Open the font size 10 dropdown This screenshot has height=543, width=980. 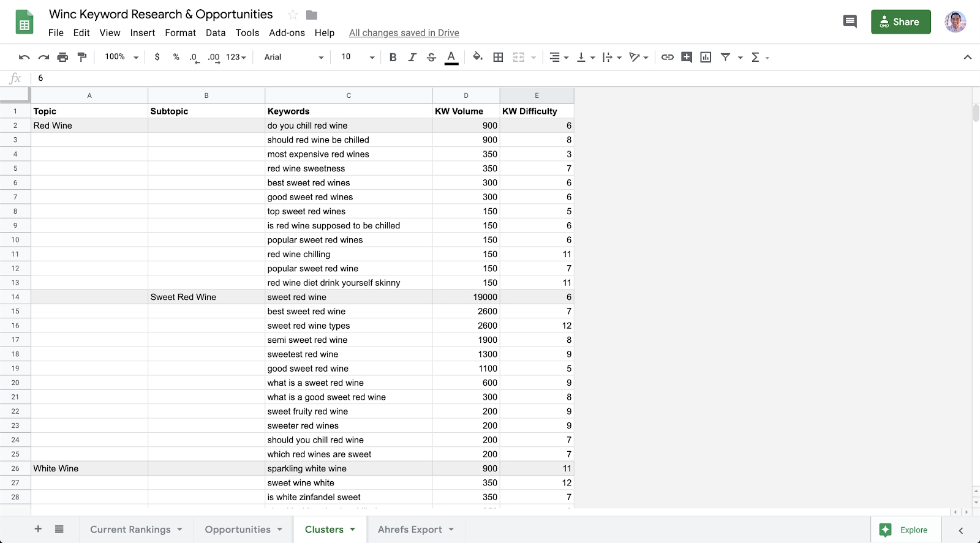(x=358, y=57)
